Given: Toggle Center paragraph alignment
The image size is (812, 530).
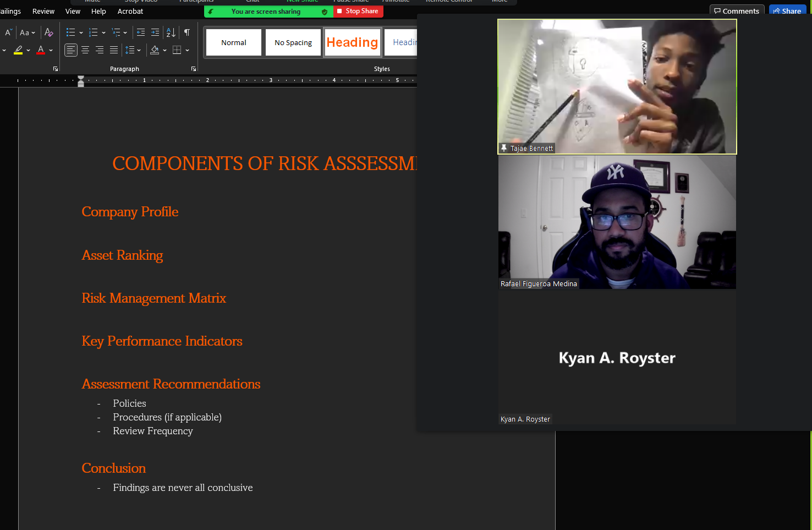Looking at the screenshot, I should coord(85,50).
